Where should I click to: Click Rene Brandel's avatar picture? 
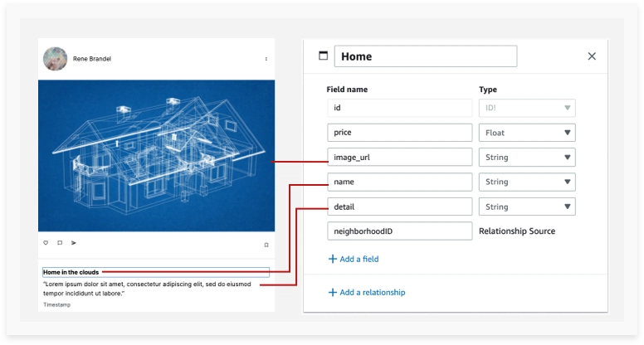[55, 59]
